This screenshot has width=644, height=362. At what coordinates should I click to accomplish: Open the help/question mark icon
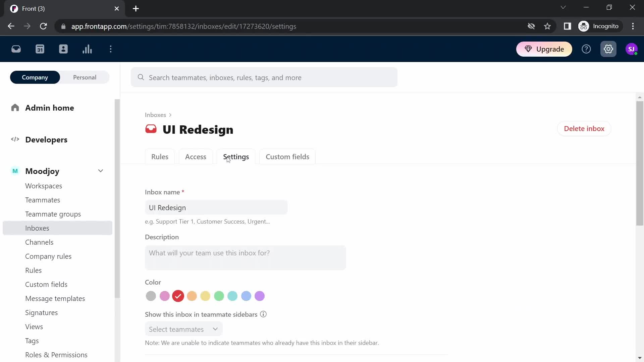587,49
